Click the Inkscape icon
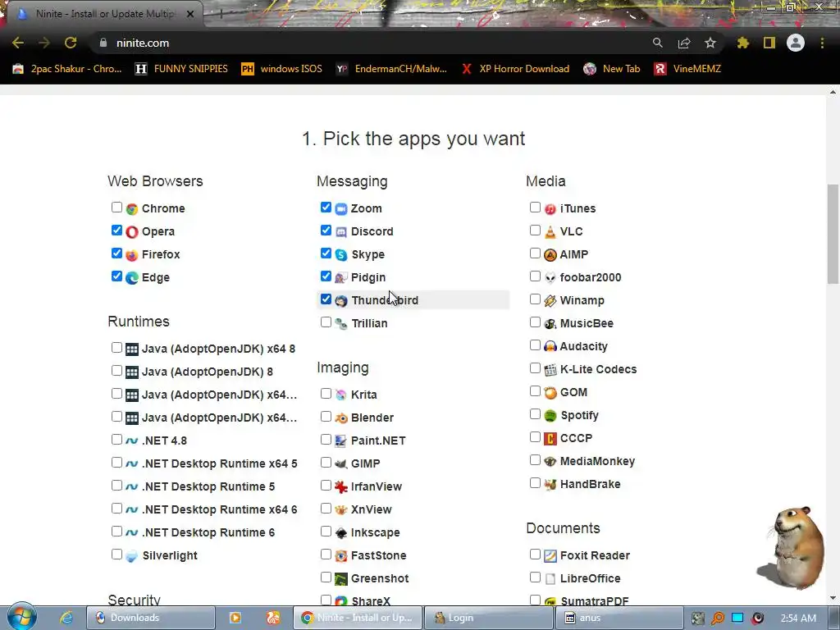Viewport: 840px width, 630px height. pyautogui.click(x=341, y=533)
